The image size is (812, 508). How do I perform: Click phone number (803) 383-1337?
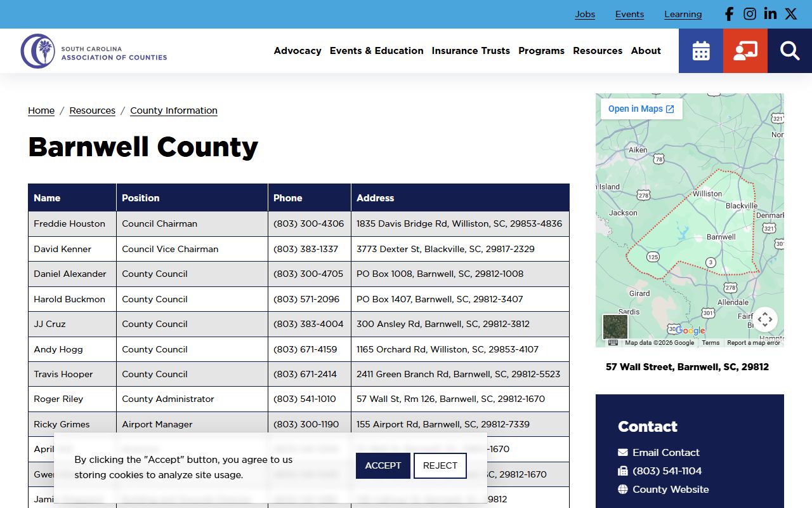(x=306, y=249)
